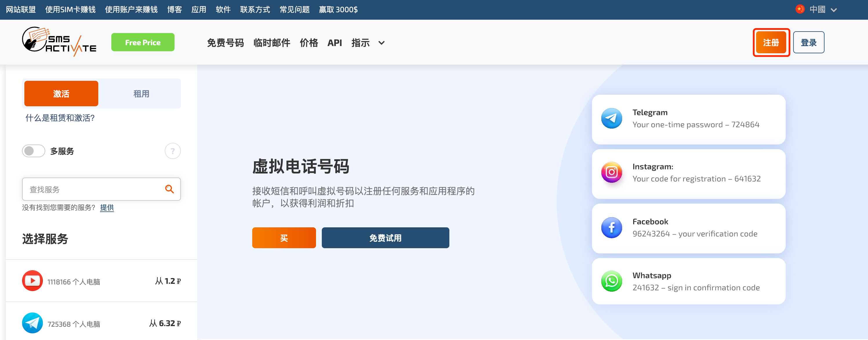
Task: Expand the 指示 menu chevron
Action: coord(382,43)
